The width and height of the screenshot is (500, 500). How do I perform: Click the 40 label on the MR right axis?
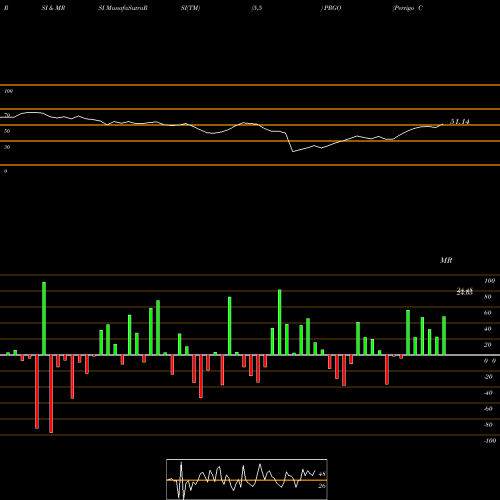[488, 329]
